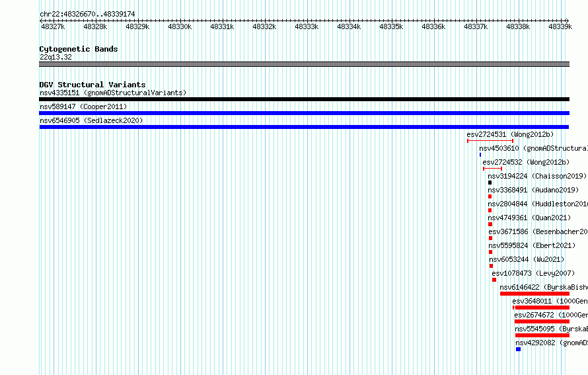Click the red nsv6053244 variant square

click(x=492, y=266)
